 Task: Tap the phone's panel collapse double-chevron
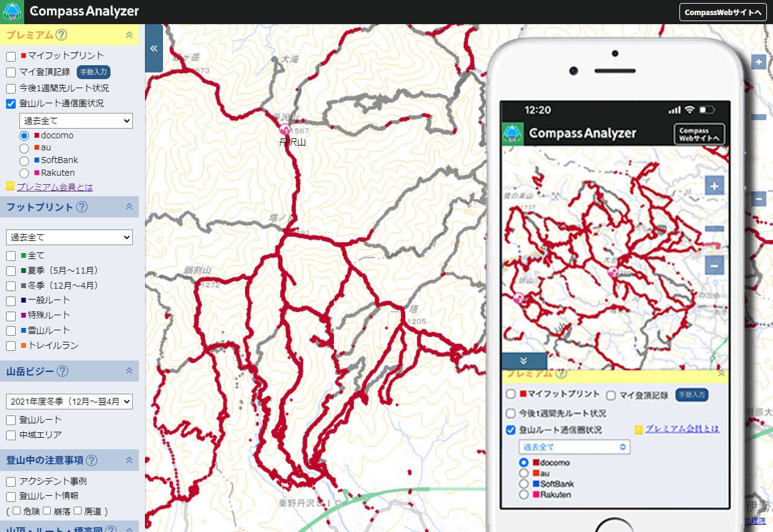pyautogui.click(x=524, y=361)
